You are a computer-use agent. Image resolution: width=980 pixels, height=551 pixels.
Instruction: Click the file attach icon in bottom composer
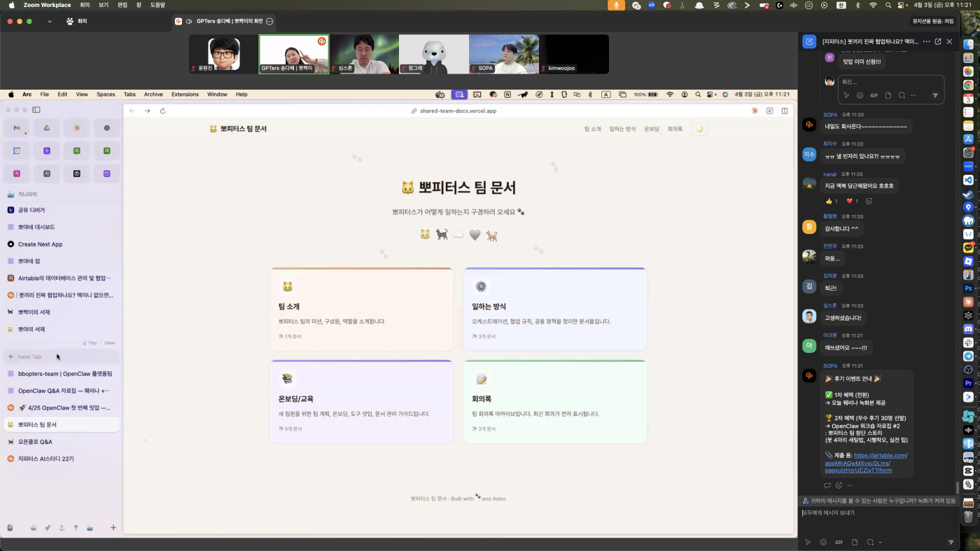point(855,542)
